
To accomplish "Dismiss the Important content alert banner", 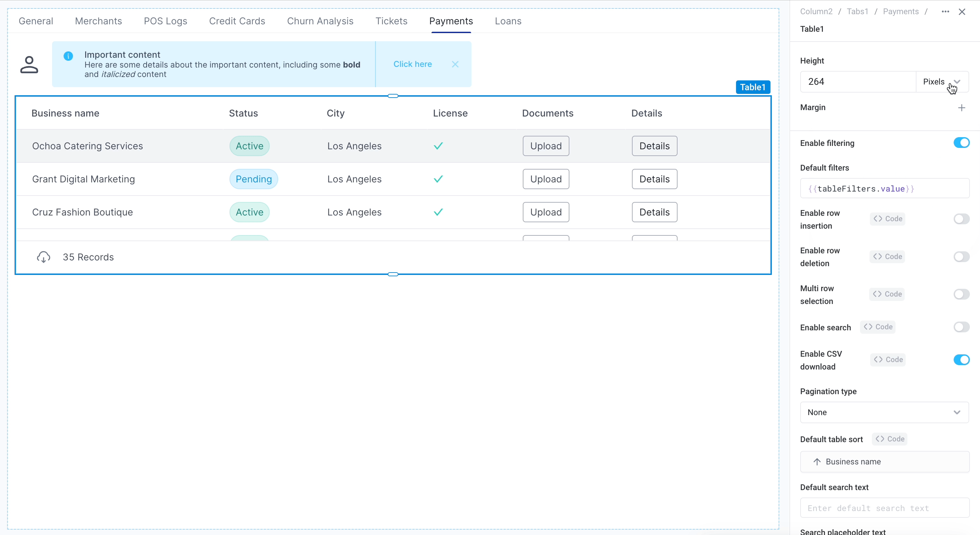I will [455, 64].
